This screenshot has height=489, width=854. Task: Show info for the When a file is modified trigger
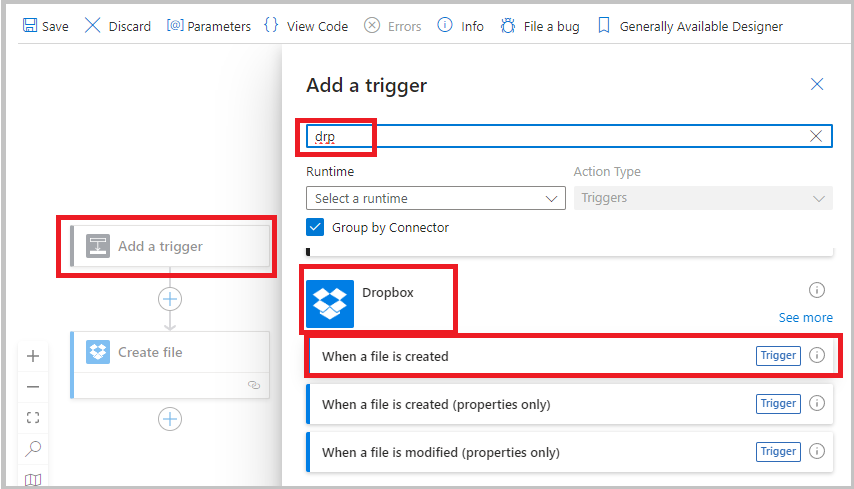coord(817,452)
